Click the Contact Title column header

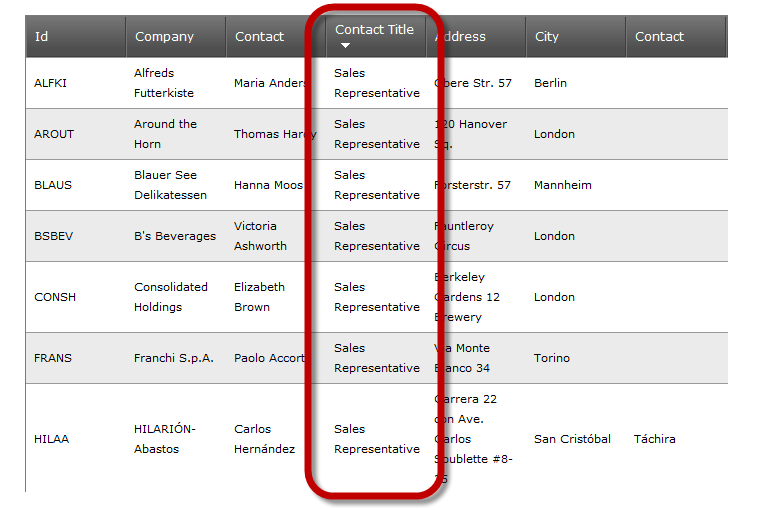pos(374,30)
